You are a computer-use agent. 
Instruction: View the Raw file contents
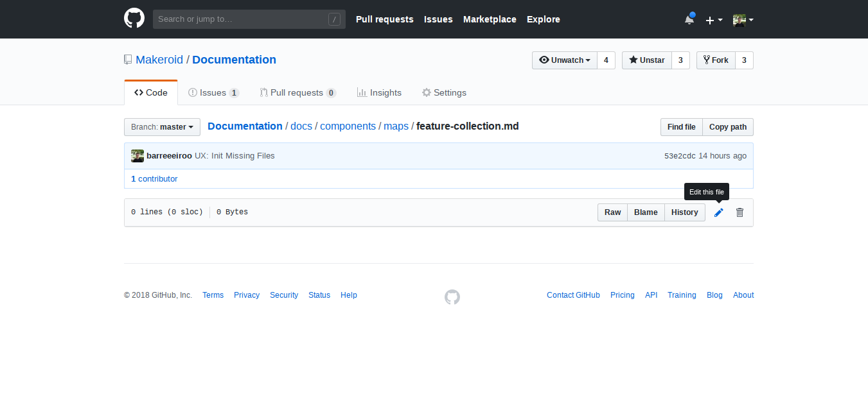(612, 212)
